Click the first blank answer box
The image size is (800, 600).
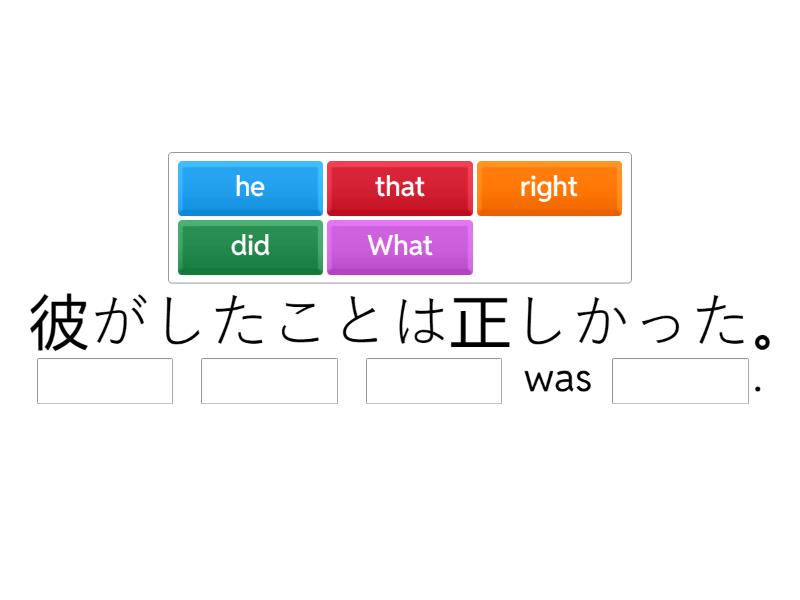(105, 380)
